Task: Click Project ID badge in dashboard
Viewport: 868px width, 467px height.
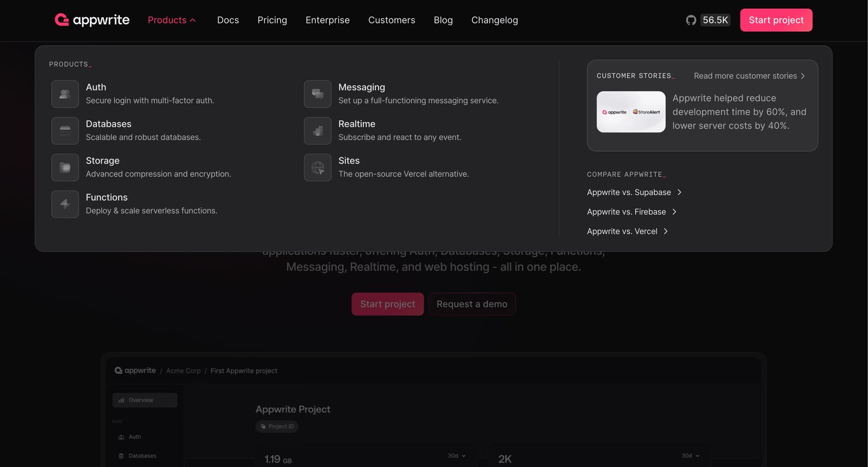Action: tap(277, 426)
